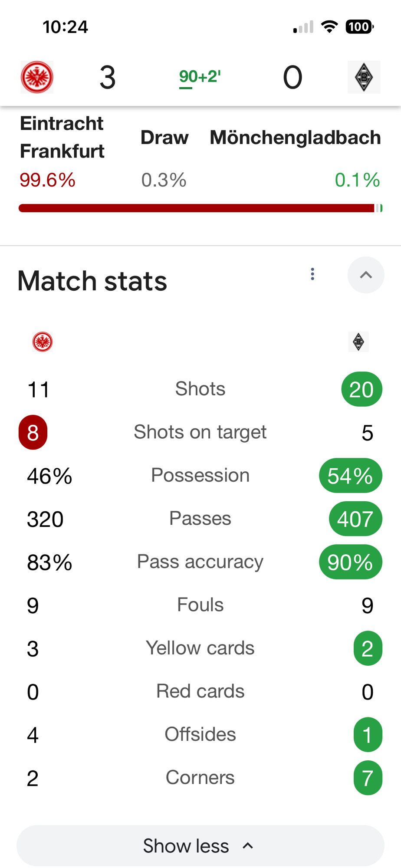401x868 pixels.
Task: Tap the green 407 passes badge
Action: (355, 519)
